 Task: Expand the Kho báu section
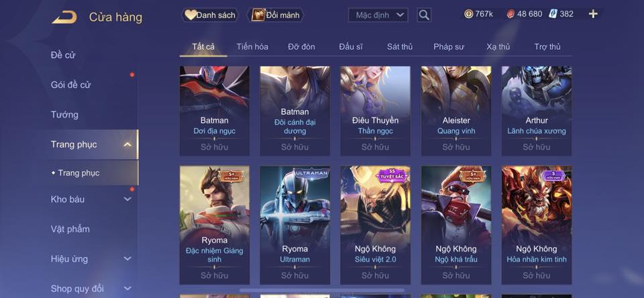(127, 199)
